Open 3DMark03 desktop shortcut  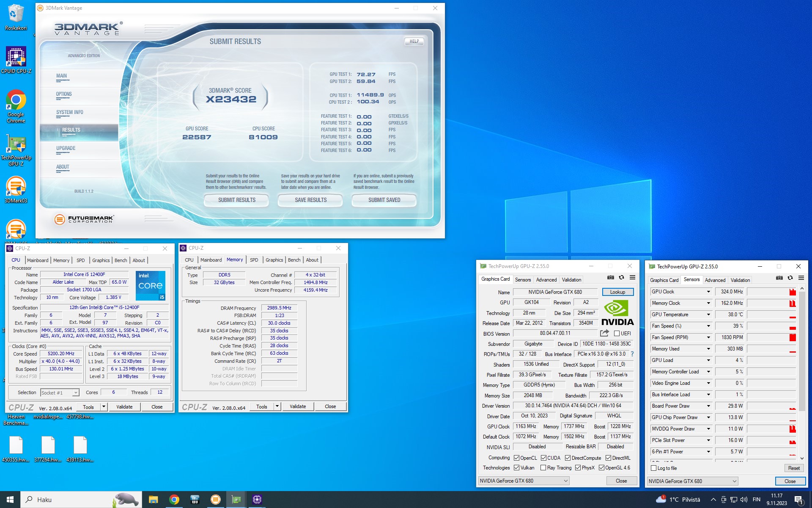[16, 190]
